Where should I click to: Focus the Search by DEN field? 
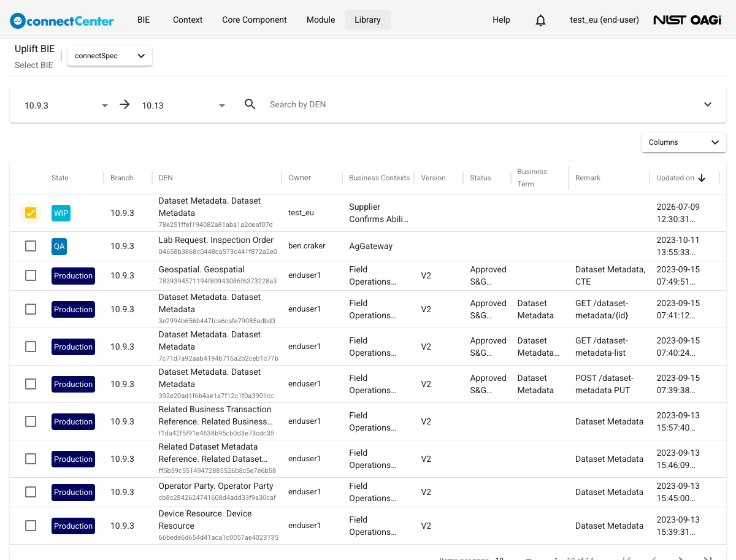click(x=478, y=104)
